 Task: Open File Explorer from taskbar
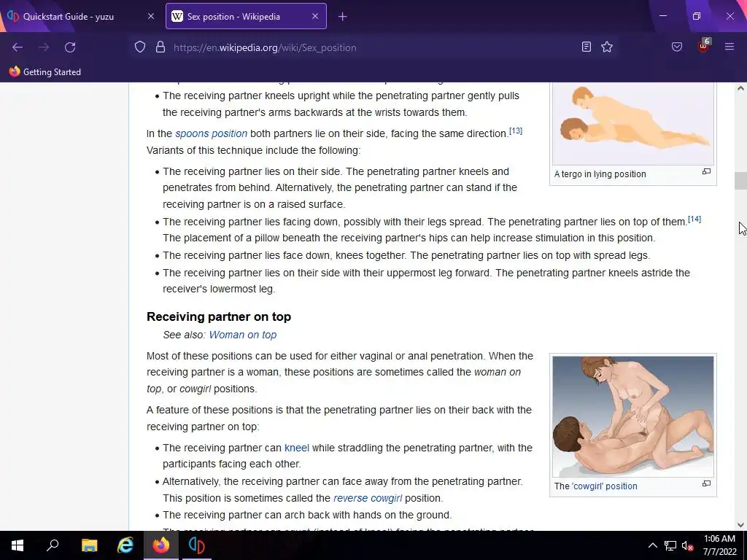(x=89, y=545)
